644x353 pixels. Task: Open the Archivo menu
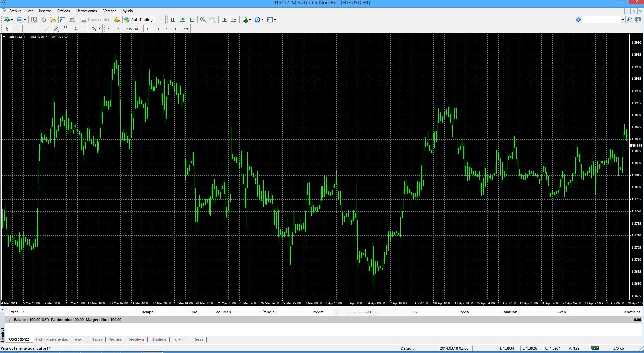(16, 11)
